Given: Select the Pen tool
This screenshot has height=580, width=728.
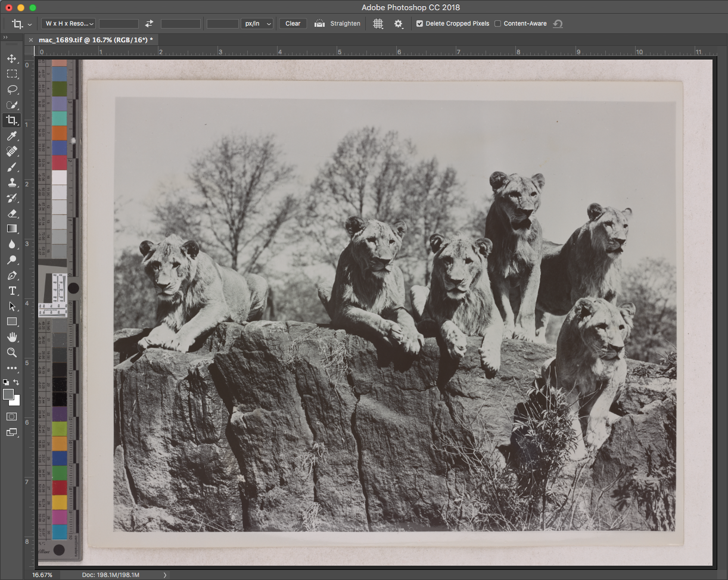Looking at the screenshot, I should click(11, 276).
